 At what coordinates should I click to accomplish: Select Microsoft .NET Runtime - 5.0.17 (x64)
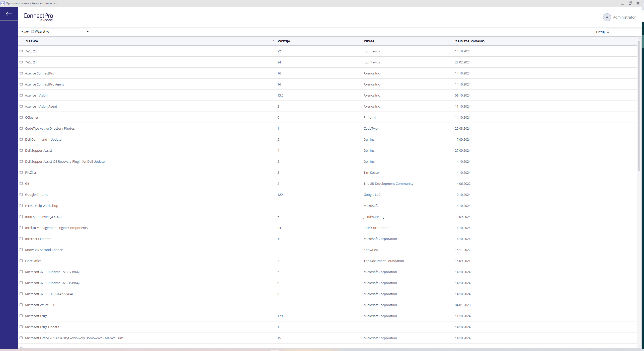328,272
